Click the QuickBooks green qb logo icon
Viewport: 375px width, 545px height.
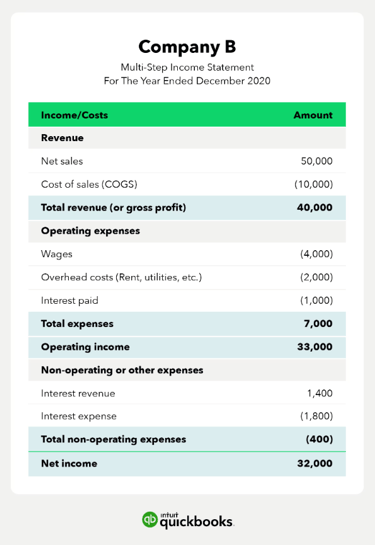(150, 520)
